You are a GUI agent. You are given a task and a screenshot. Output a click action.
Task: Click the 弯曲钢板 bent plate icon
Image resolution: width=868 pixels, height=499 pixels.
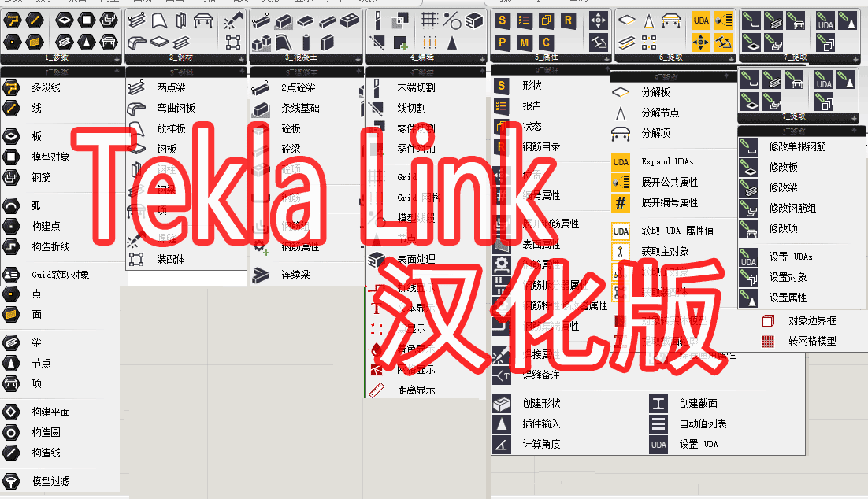click(x=136, y=108)
